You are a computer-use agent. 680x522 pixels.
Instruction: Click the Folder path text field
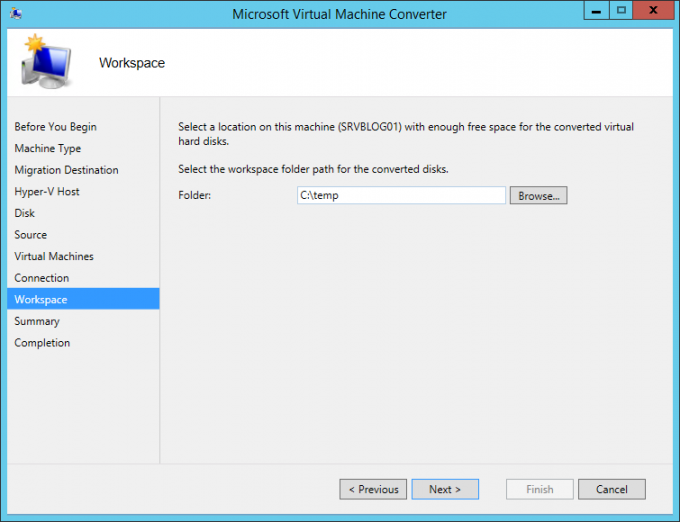pyautogui.click(x=400, y=196)
